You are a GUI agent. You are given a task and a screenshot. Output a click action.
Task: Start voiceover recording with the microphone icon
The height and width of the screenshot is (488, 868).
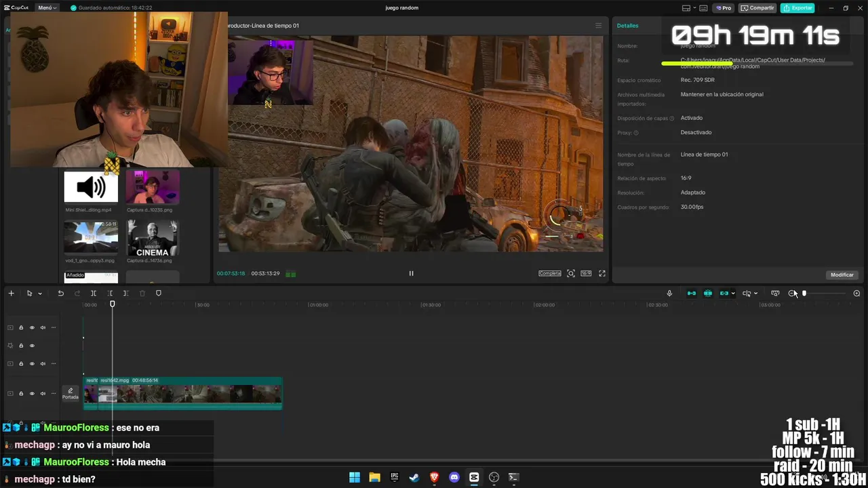(x=669, y=293)
